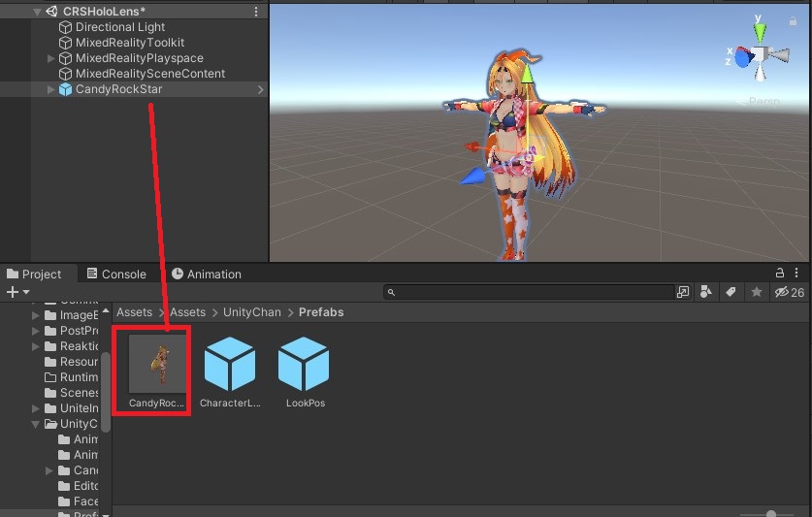Select the Face folder
This screenshot has width=812, height=517.
[79, 501]
